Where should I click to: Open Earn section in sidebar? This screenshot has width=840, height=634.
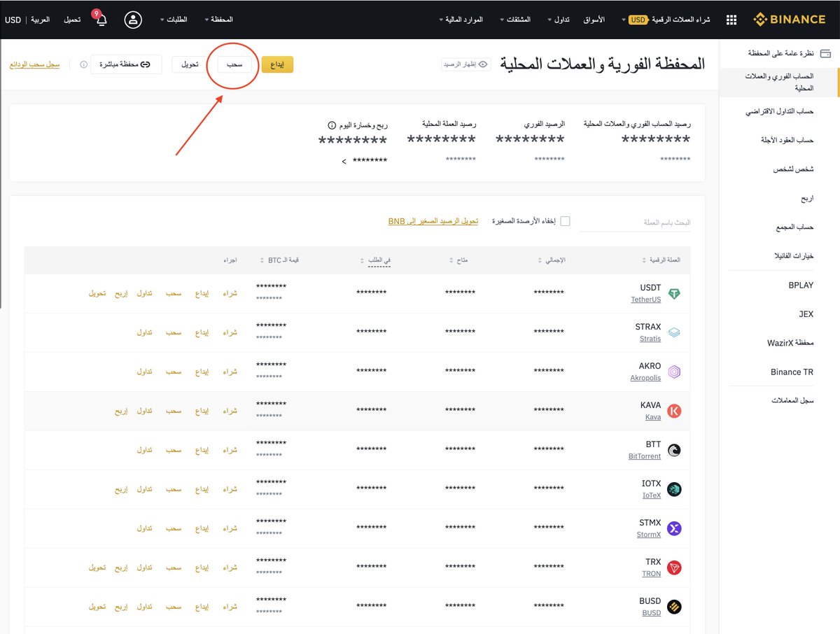pyautogui.click(x=808, y=199)
